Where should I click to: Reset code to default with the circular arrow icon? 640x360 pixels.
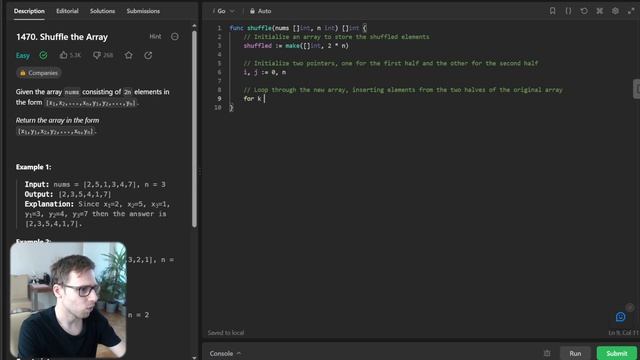tap(584, 11)
